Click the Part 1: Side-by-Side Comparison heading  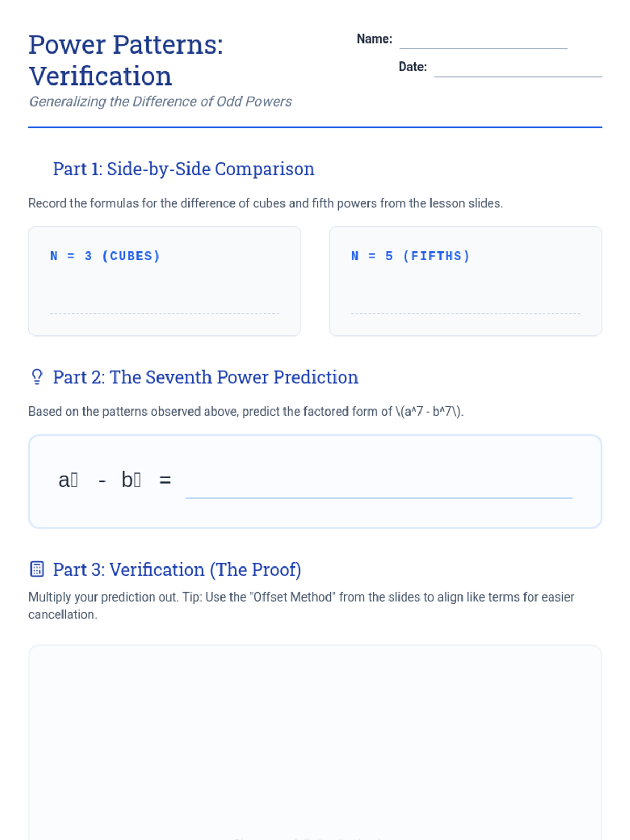pyautogui.click(x=184, y=169)
